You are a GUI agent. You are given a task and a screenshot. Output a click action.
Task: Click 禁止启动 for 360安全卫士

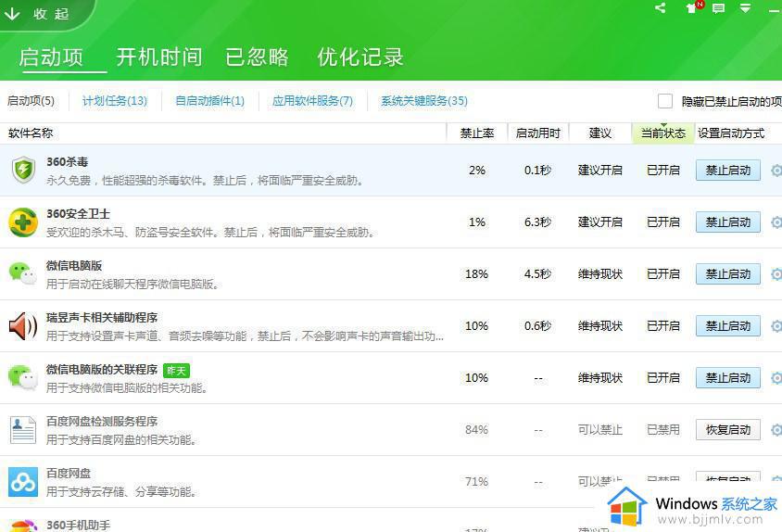point(728,222)
